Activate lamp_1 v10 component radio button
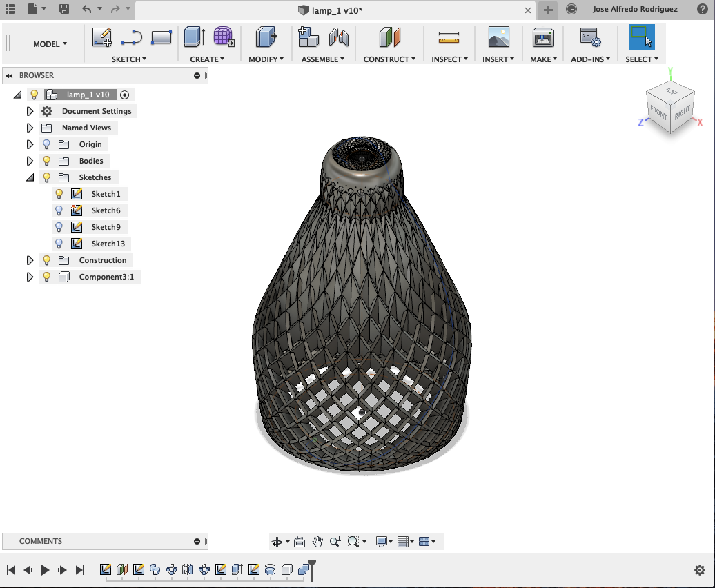715x588 pixels. pos(124,95)
